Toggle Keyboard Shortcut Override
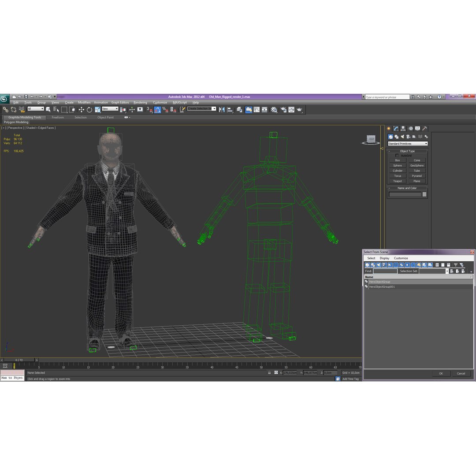 pyautogui.click(x=140, y=110)
